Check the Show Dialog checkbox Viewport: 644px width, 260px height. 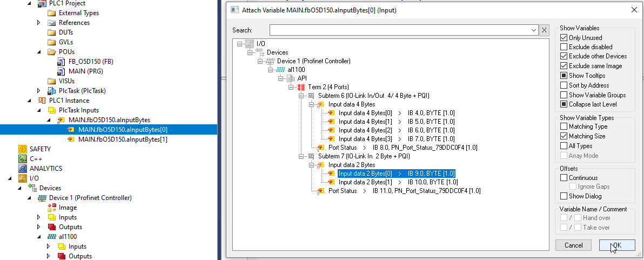tap(564, 196)
